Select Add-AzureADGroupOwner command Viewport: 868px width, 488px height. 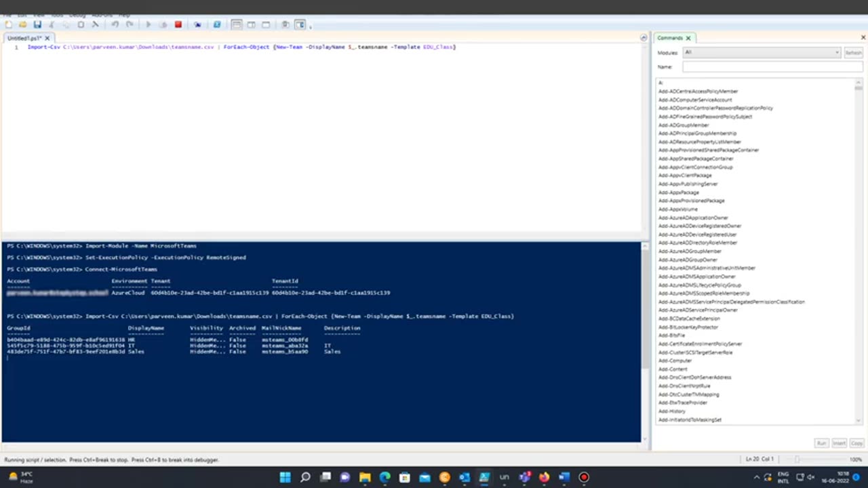click(x=688, y=260)
